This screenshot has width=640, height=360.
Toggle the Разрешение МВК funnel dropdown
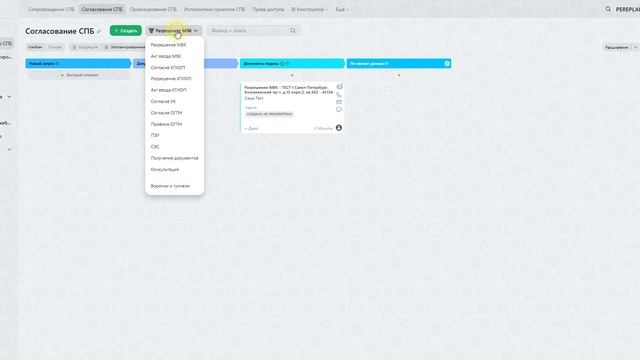pos(173,31)
